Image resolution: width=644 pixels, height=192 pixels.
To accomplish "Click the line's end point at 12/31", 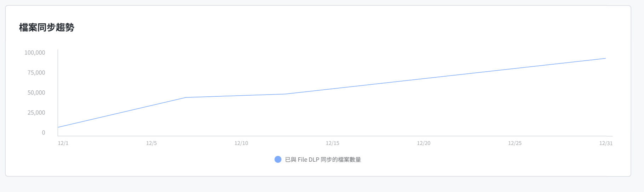I will tap(605, 59).
